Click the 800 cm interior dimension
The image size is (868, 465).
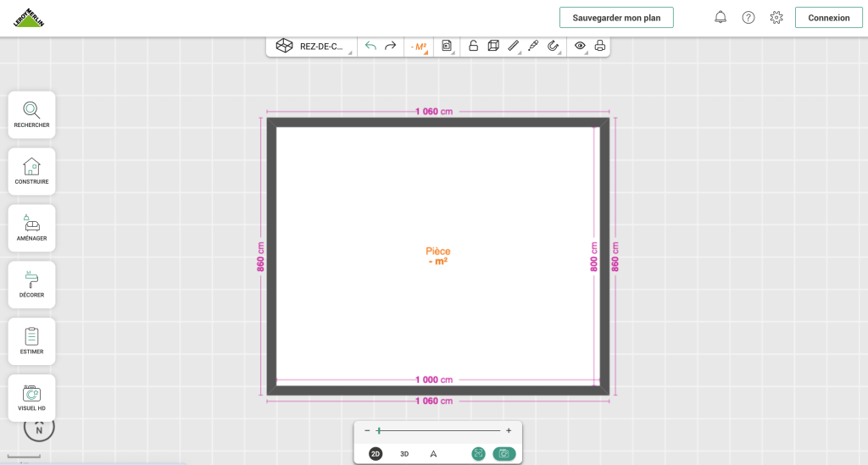coord(594,257)
